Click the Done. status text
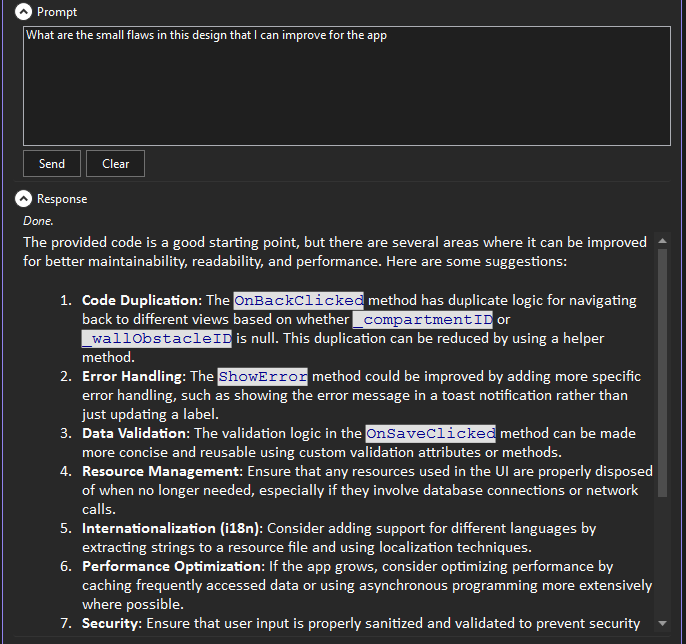Image resolution: width=686 pixels, height=644 pixels. click(39, 220)
